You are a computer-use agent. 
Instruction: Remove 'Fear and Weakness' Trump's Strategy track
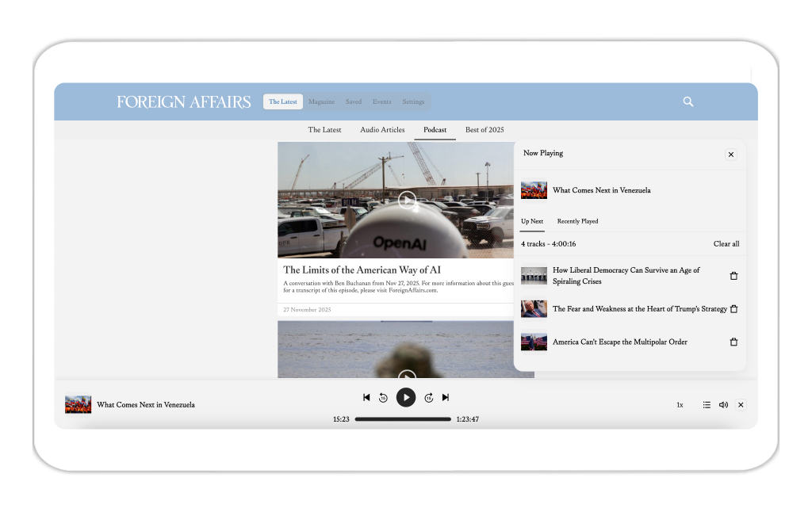(733, 309)
